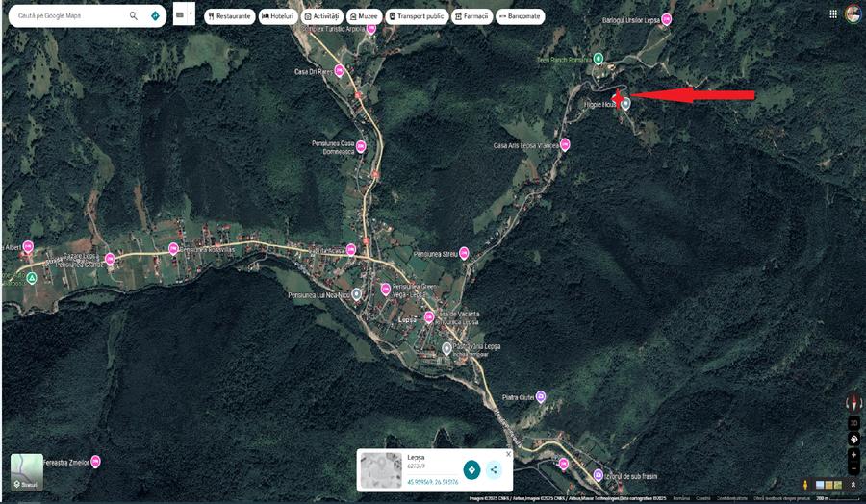Share the Lepșa location
Viewport: 866px width, 504px height.
[494, 469]
